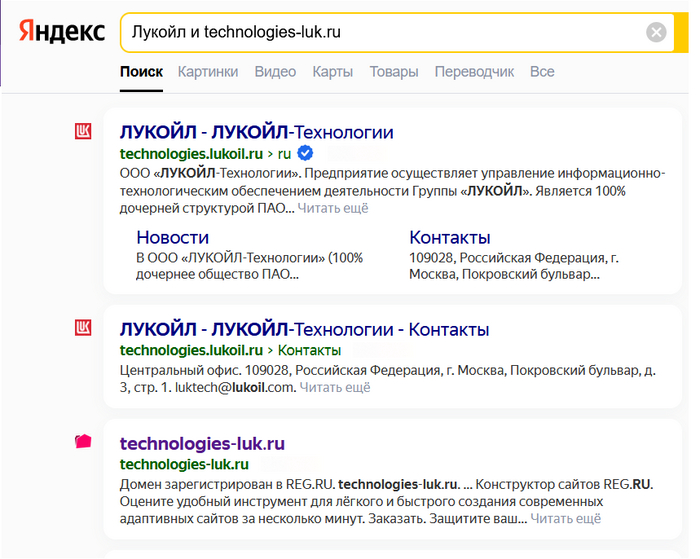This screenshot has height=559, width=700.
Task: Clear the search field with X icon
Action: [656, 32]
